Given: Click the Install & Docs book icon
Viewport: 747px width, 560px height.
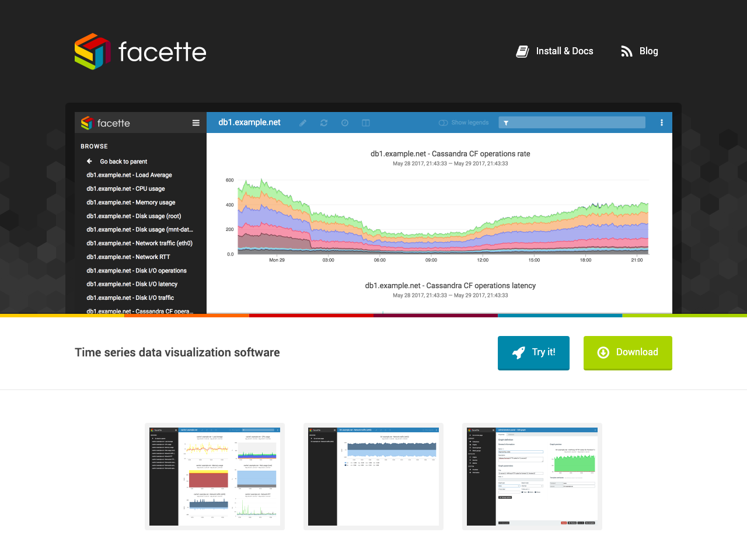Looking at the screenshot, I should point(522,51).
